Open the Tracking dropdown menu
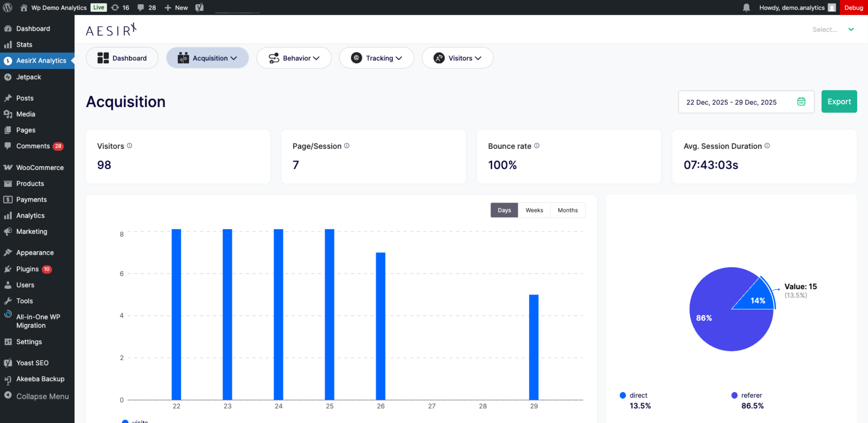This screenshot has width=868, height=423. point(376,58)
